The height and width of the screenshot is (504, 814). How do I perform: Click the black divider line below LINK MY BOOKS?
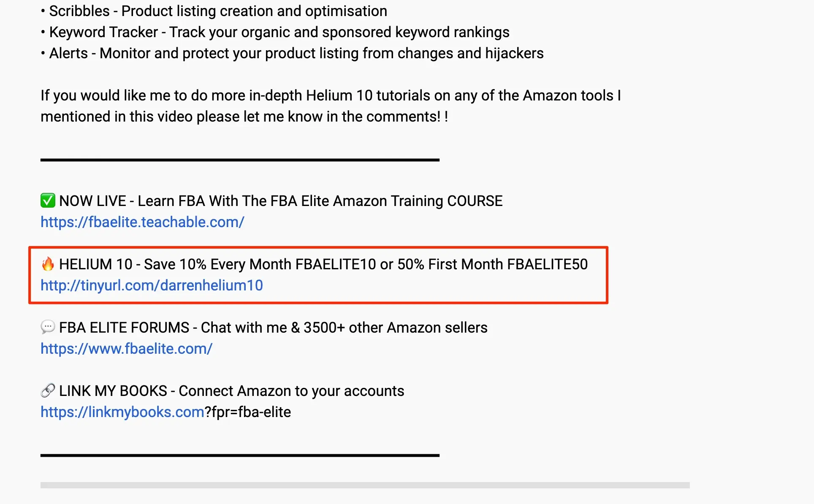pos(240,455)
